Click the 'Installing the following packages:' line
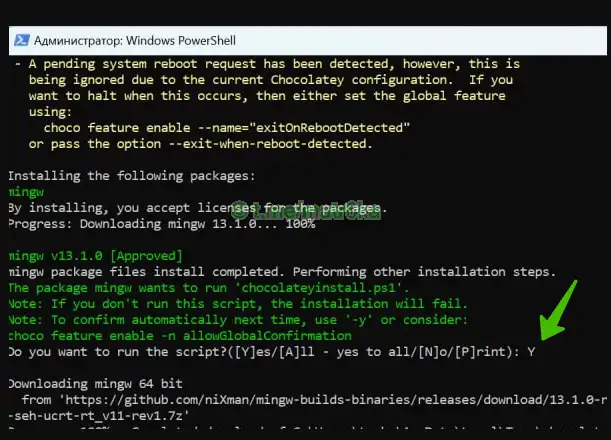Image resolution: width=611 pixels, height=440 pixels. (132, 176)
